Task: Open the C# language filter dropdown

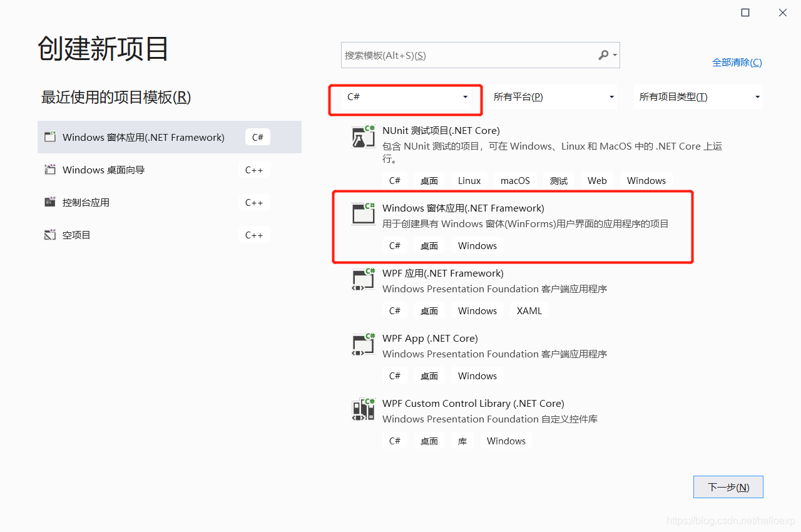Action: [464, 97]
